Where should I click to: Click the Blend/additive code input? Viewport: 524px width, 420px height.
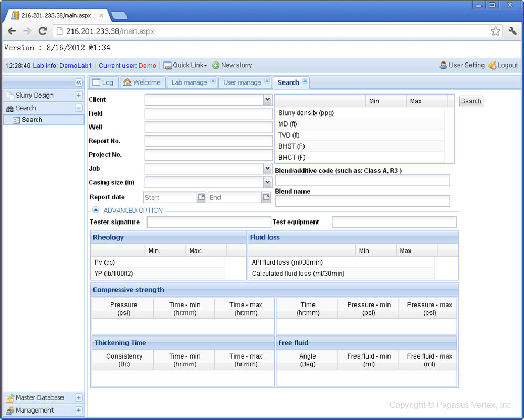(x=363, y=181)
